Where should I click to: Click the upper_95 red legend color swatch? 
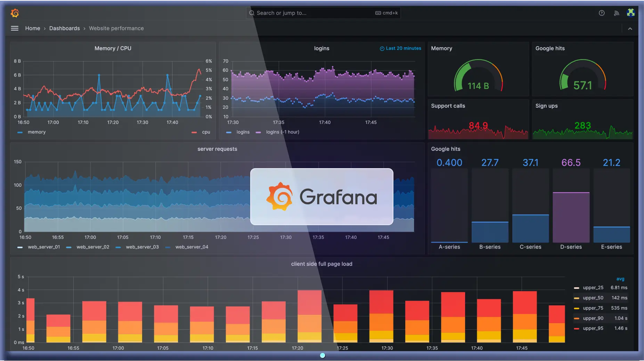(x=577, y=329)
